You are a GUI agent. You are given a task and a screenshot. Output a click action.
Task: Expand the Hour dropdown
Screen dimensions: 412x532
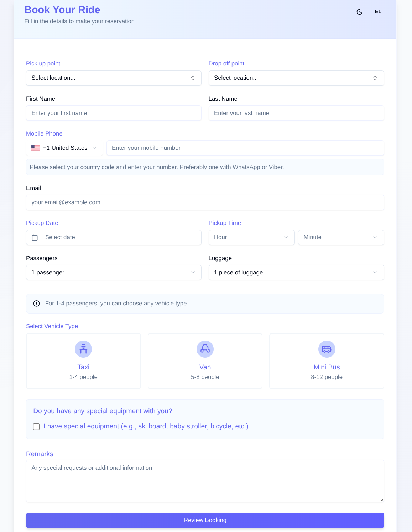click(x=251, y=237)
